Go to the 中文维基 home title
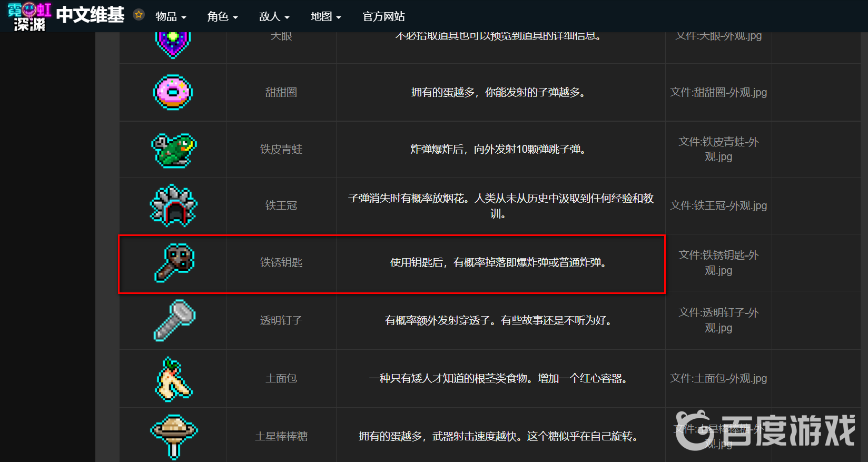This screenshot has height=462, width=868. 90,15
